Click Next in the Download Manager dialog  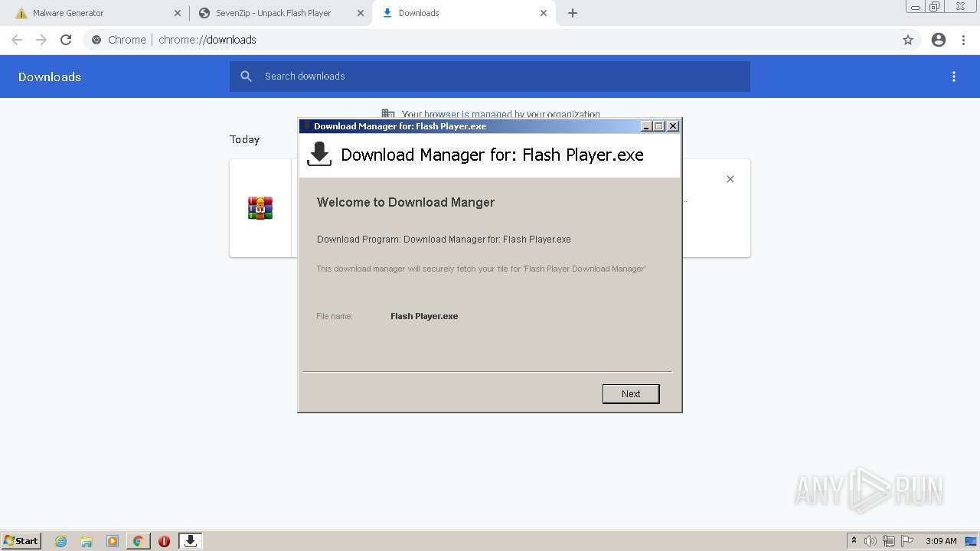coord(631,393)
